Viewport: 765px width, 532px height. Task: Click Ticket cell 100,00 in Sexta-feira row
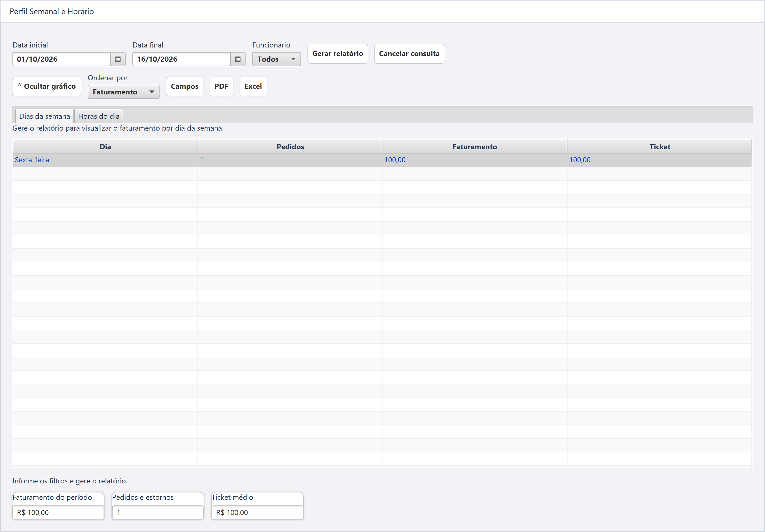click(x=659, y=160)
